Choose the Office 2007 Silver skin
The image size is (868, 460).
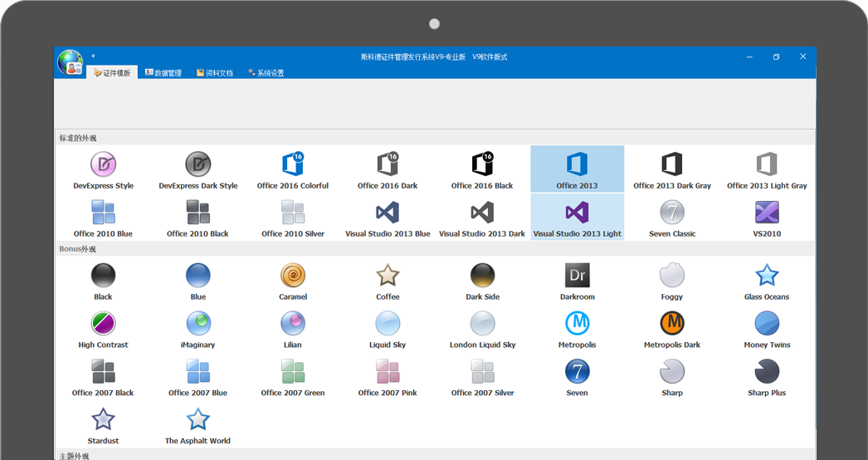pos(482,377)
